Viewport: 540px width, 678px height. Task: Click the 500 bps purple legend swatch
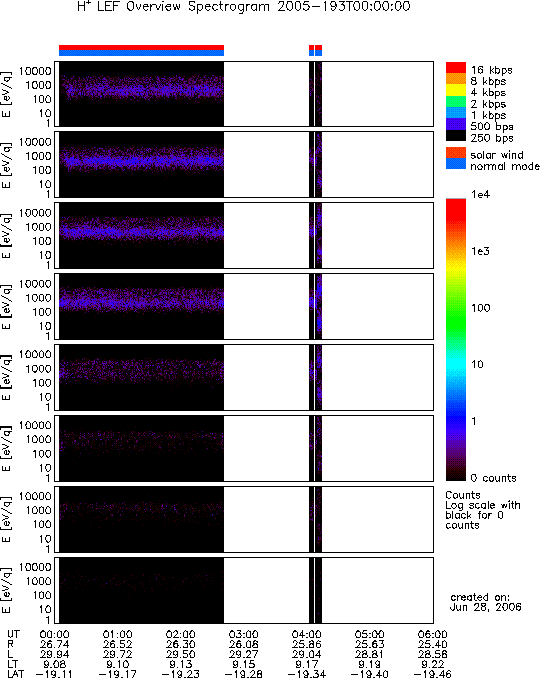click(x=456, y=124)
